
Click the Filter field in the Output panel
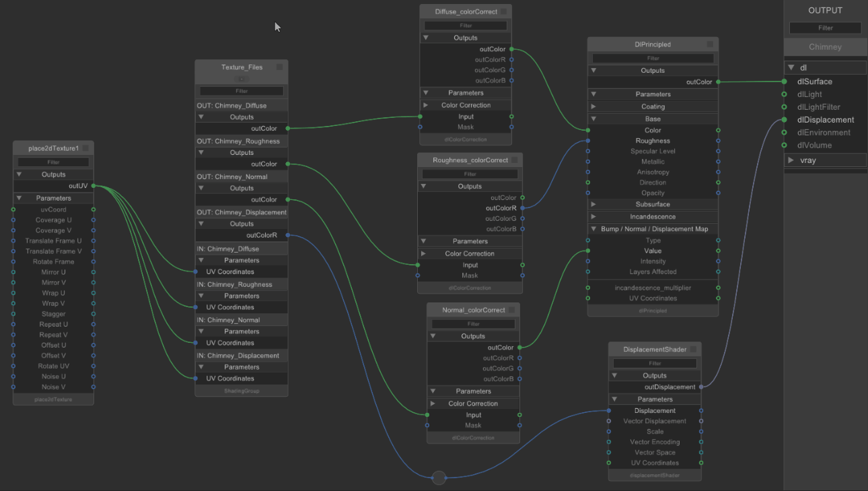point(825,28)
